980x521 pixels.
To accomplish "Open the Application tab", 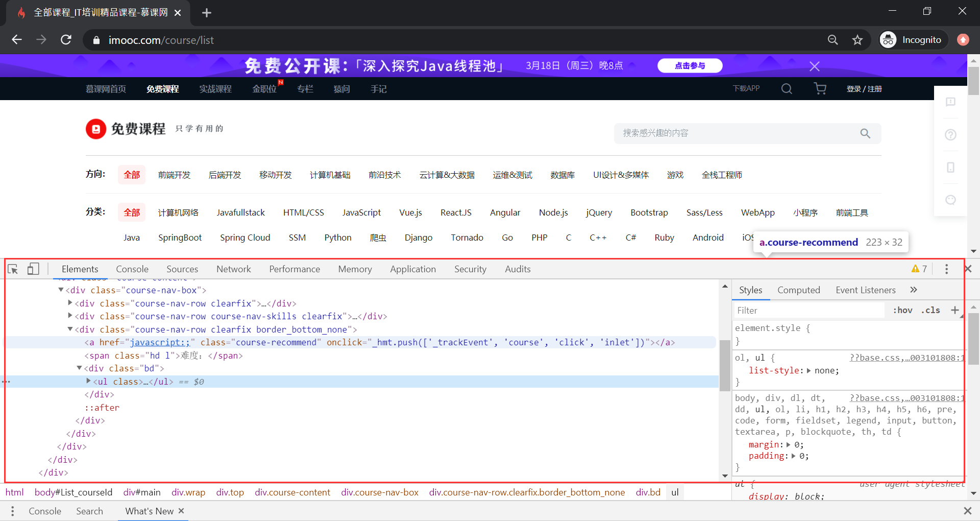I will pos(413,269).
